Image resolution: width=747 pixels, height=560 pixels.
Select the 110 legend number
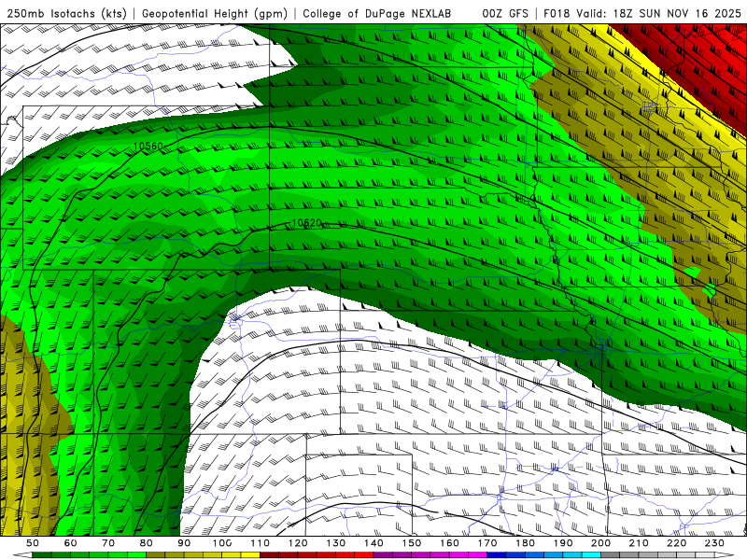tap(261, 543)
